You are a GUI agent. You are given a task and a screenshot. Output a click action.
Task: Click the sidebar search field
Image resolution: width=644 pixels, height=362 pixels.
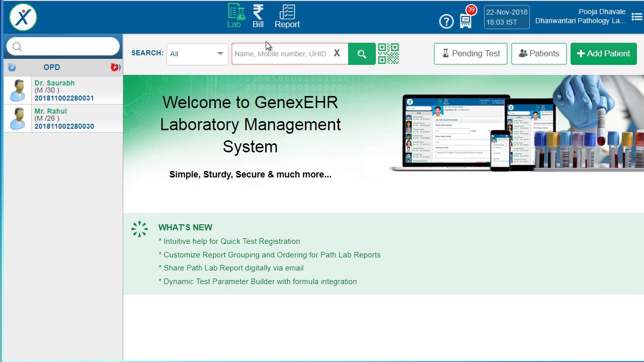point(63,47)
